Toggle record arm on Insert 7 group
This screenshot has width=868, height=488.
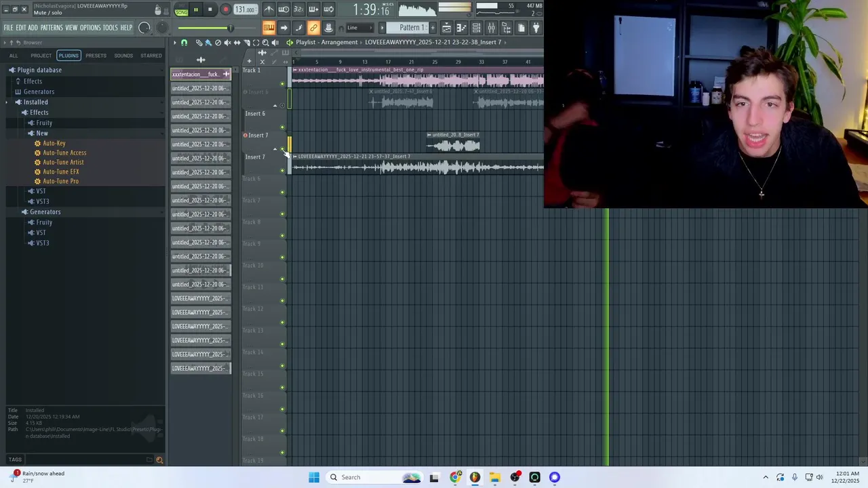coord(245,135)
